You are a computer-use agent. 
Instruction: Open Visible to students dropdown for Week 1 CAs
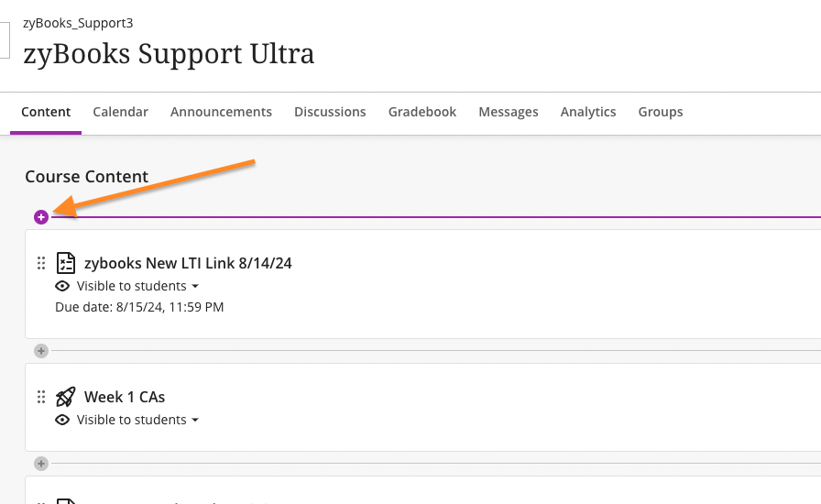tap(137, 420)
